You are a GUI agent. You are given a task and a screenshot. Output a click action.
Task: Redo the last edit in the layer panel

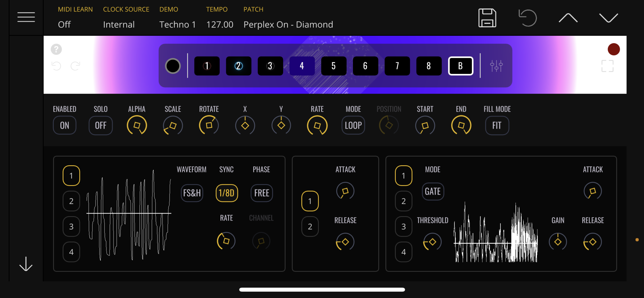coord(75,66)
